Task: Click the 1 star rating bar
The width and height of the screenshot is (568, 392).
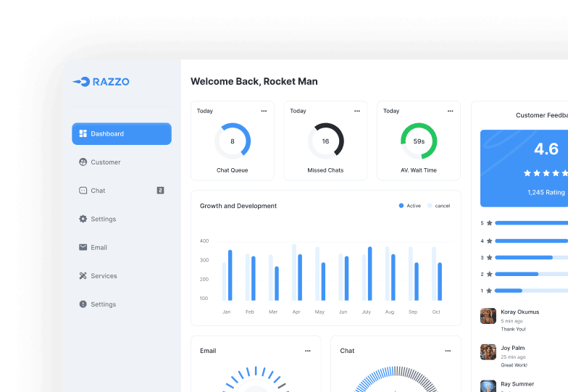Action: coord(532,291)
